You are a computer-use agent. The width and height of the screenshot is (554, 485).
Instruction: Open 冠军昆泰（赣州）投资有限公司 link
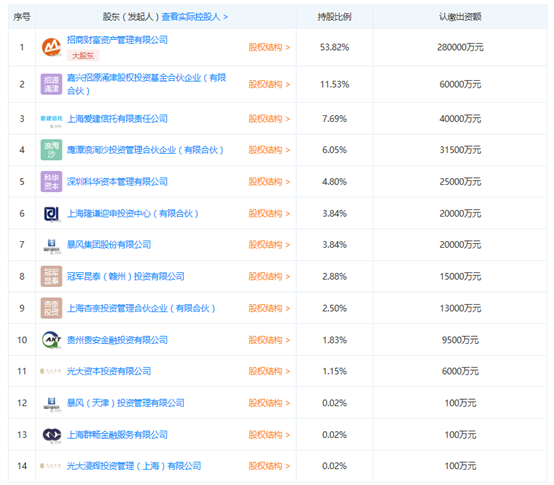coord(126,276)
